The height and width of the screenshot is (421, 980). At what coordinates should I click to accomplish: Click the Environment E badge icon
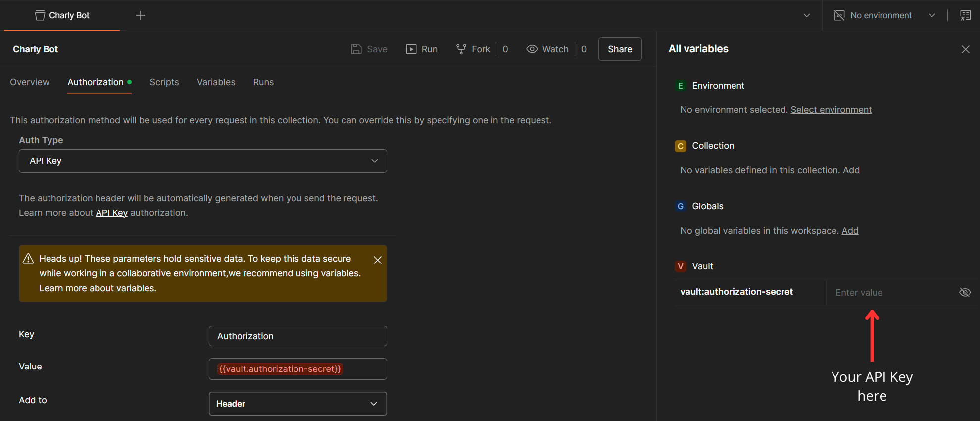pyautogui.click(x=681, y=86)
